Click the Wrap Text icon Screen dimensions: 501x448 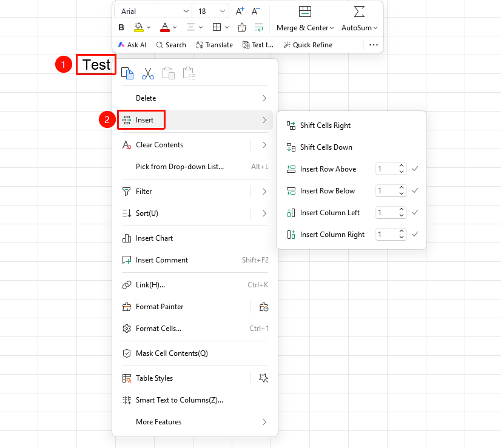click(x=258, y=27)
